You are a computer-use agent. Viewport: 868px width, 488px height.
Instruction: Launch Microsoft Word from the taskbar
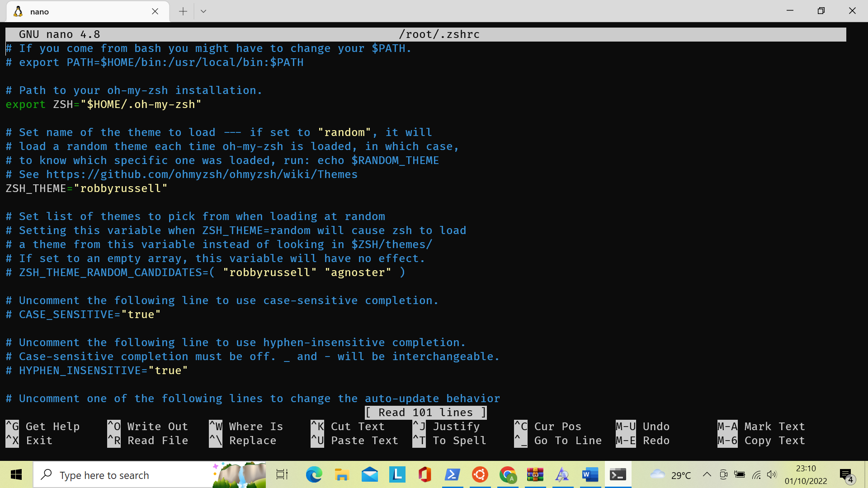click(590, 475)
